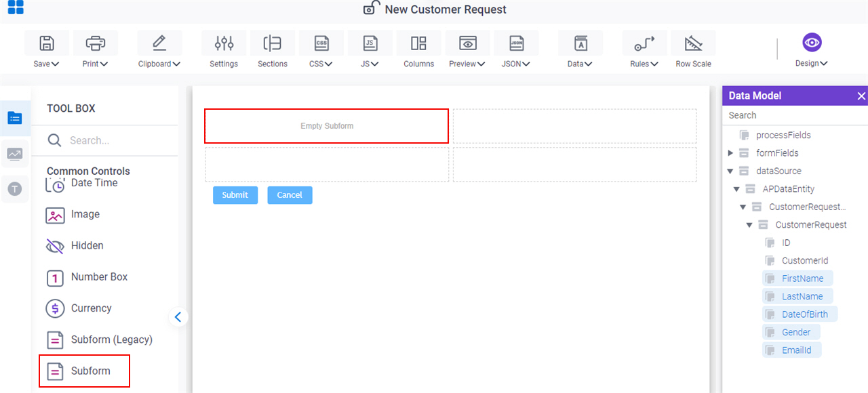Viewport: 868px width, 393px height.
Task: Open the Clipboard dropdown arrow
Action: pos(176,64)
